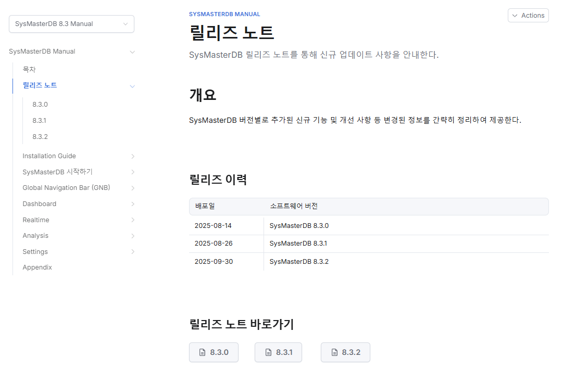Open the 목차 page in sidebar

pyautogui.click(x=29, y=69)
